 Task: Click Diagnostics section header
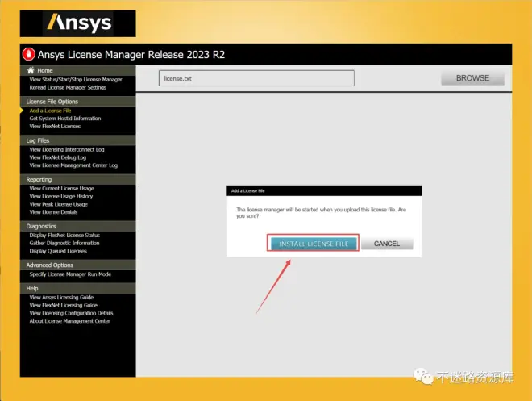click(77, 226)
